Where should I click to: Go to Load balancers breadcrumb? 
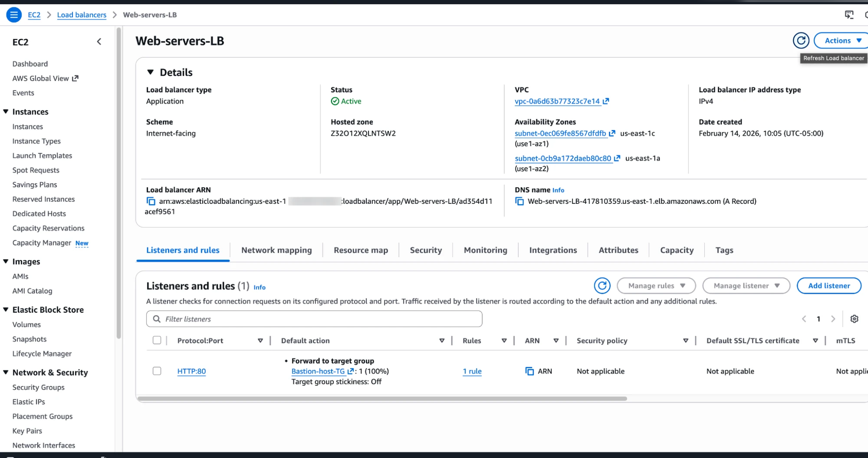[82, 15]
